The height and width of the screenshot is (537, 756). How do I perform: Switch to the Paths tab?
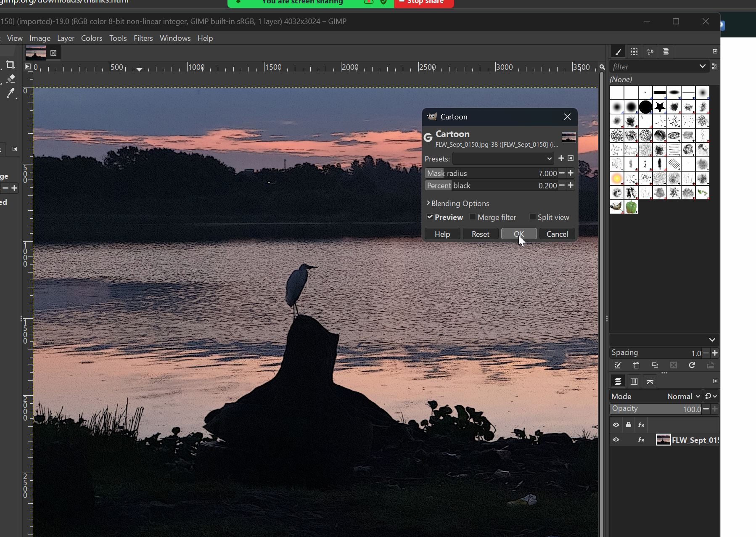[x=650, y=381]
